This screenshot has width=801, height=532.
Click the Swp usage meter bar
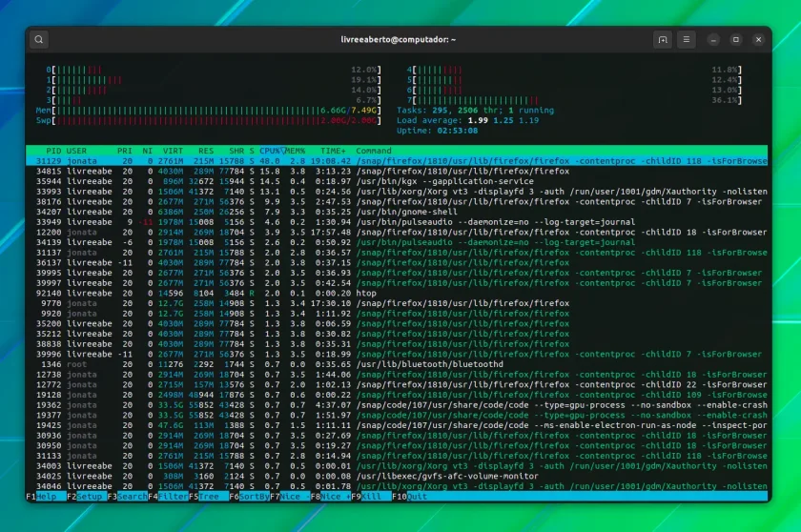coord(209,120)
